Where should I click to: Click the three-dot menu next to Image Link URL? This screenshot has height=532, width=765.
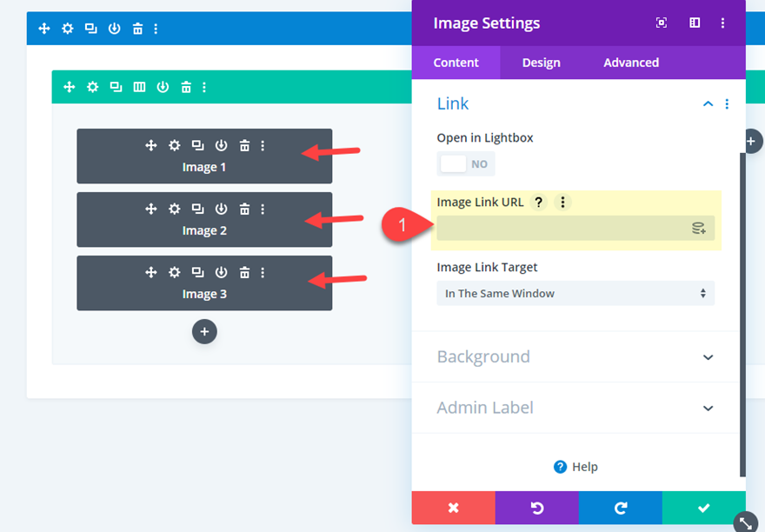tap(562, 202)
